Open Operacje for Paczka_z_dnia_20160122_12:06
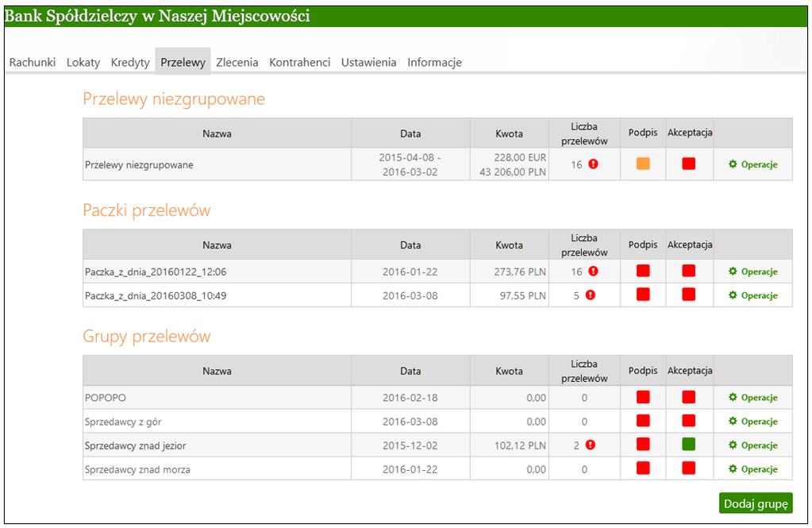 753,272
